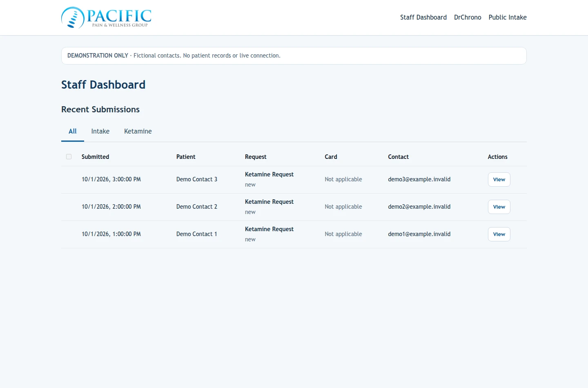The width and height of the screenshot is (588, 388).
Task: Click the Request column header
Action: pyautogui.click(x=256, y=157)
